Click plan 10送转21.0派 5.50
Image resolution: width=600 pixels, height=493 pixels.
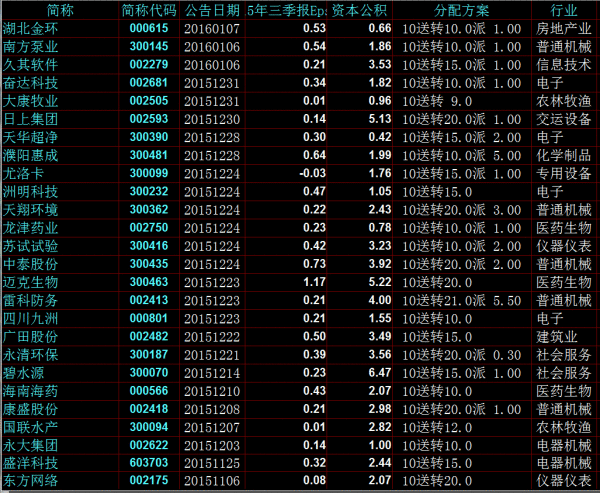pyautogui.click(x=461, y=300)
